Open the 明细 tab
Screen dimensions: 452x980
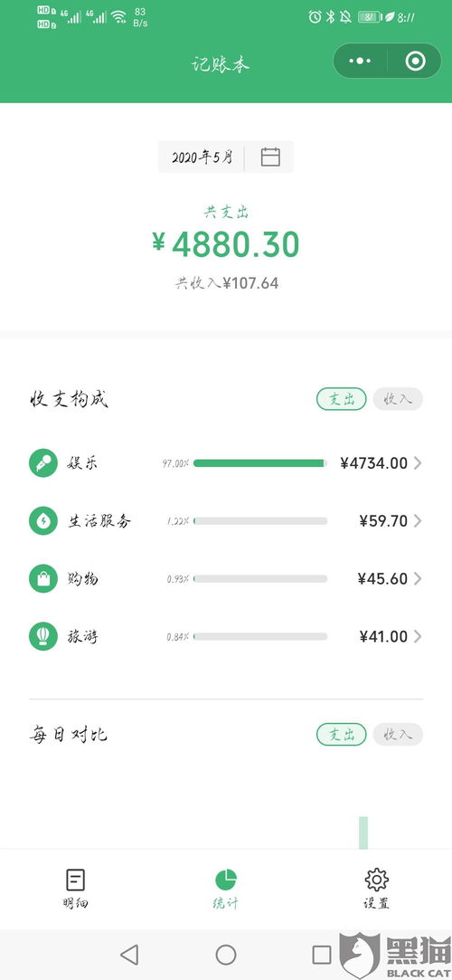pyautogui.click(x=76, y=888)
